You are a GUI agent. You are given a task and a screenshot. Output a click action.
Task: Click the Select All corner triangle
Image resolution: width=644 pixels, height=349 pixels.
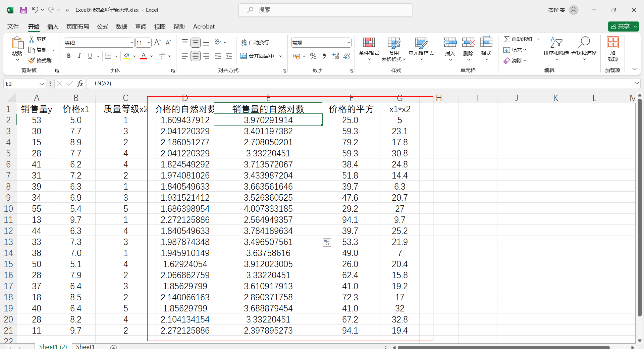click(11, 98)
